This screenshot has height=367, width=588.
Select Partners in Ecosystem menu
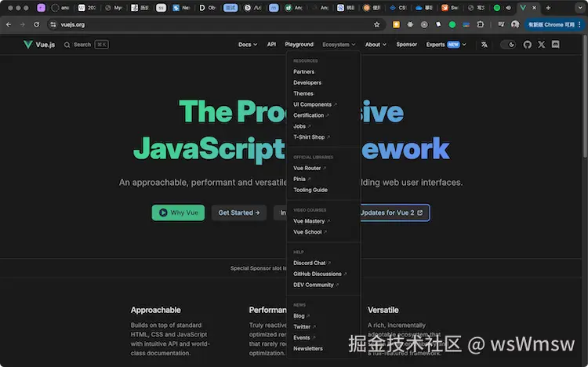pyautogui.click(x=303, y=71)
